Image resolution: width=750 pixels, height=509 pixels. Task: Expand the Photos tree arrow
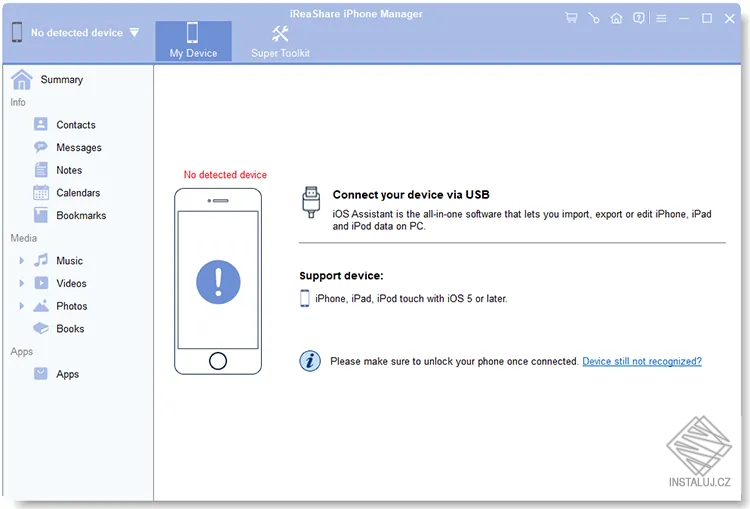(22, 306)
